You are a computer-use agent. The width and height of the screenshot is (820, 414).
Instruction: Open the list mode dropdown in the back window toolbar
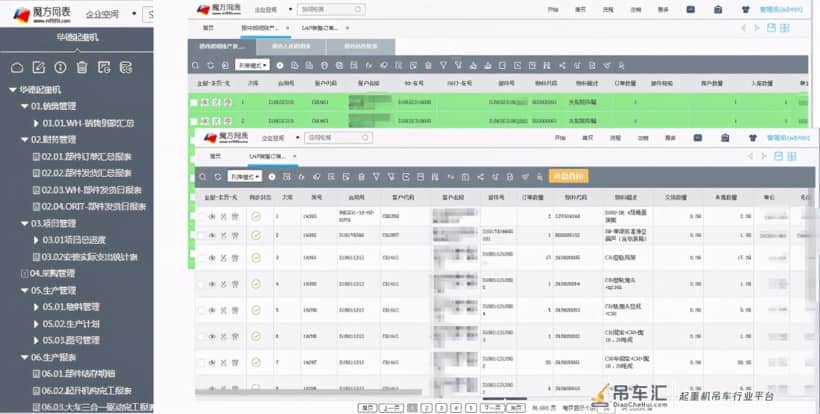coord(253,65)
